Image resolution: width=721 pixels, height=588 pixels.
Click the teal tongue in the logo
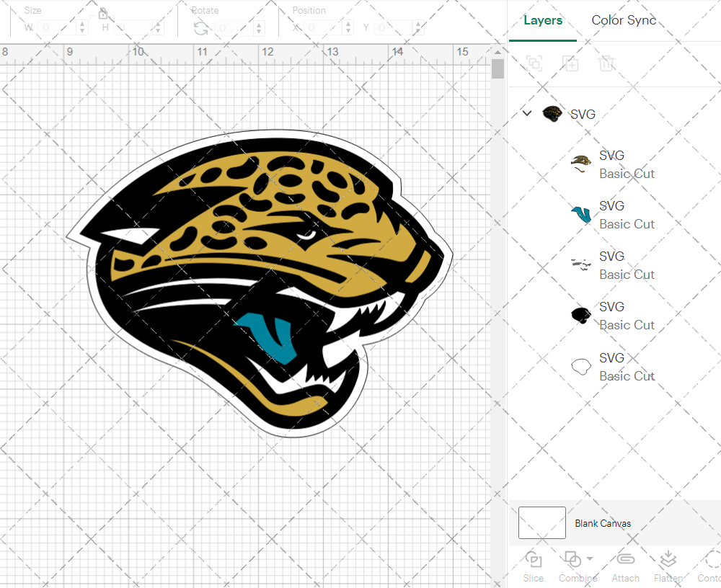point(267,337)
